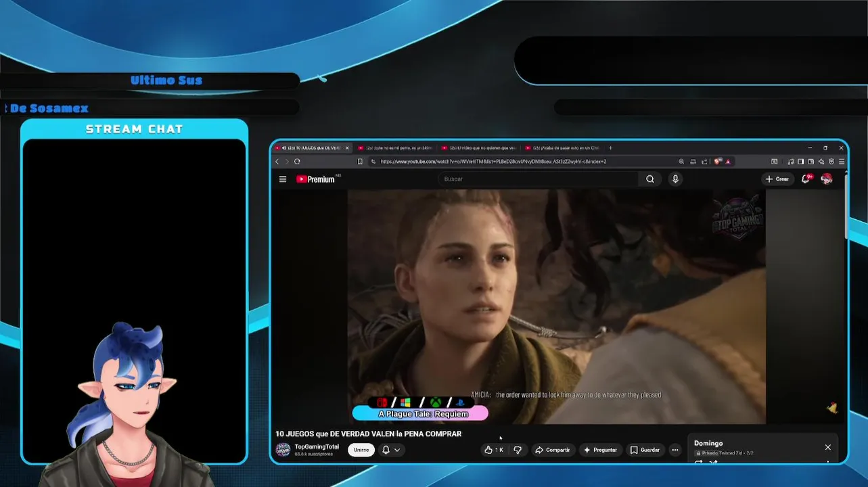Viewport: 868px width, 487px height.
Task: Open the browser sidebar panel icon
Action: [800, 162]
